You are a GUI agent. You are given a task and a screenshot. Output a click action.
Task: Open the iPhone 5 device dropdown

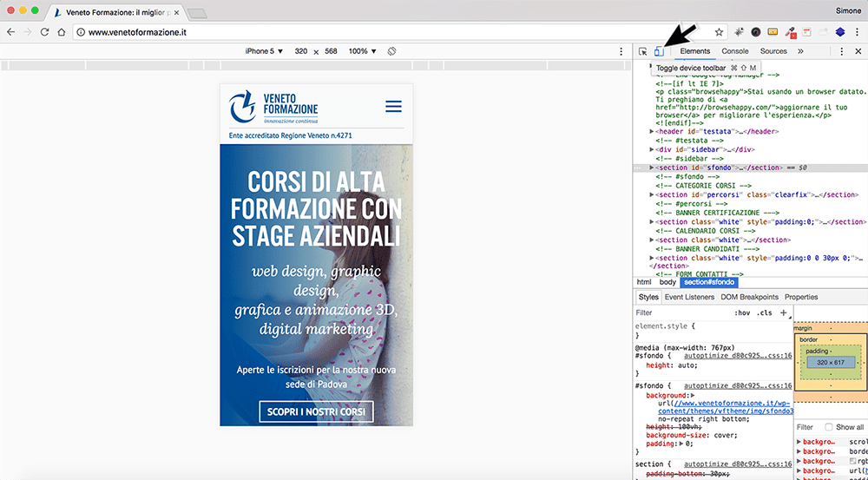click(x=264, y=51)
